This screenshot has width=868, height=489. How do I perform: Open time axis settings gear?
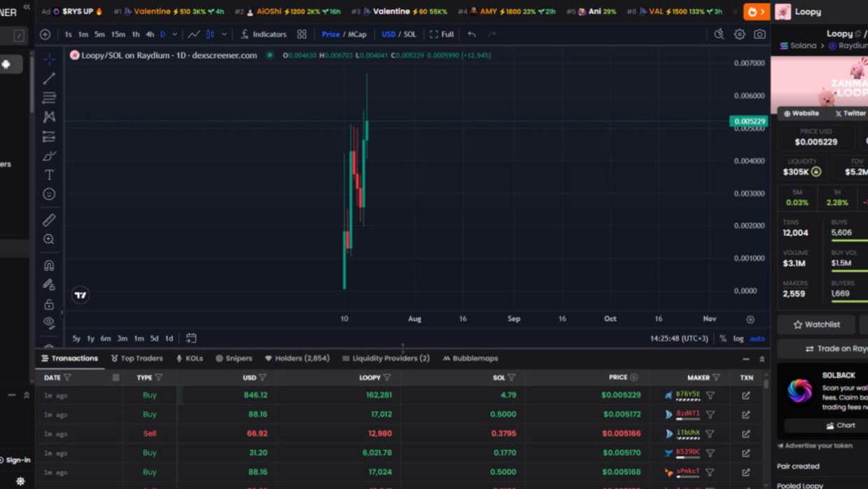(x=750, y=319)
